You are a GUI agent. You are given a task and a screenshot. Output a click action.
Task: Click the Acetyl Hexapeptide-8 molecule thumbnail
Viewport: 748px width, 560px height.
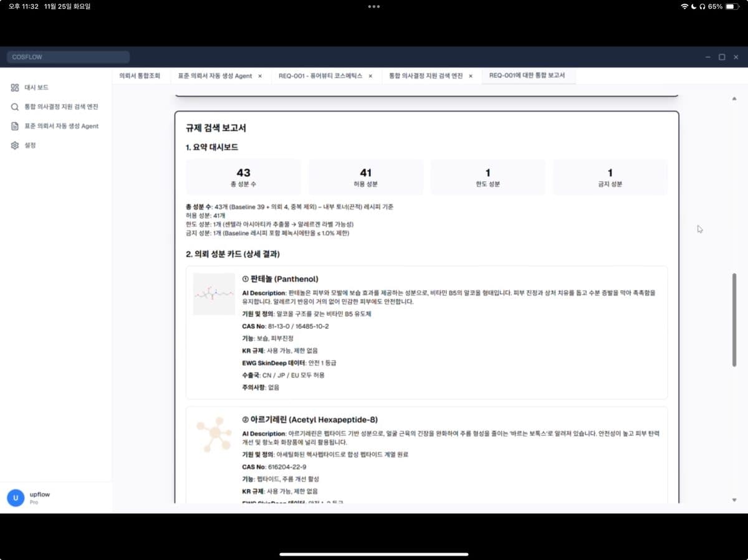tap(214, 434)
